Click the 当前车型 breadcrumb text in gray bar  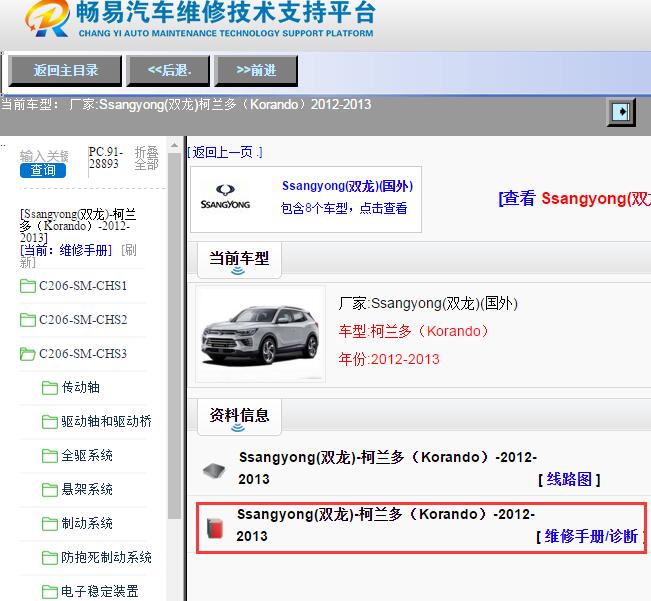coord(186,105)
